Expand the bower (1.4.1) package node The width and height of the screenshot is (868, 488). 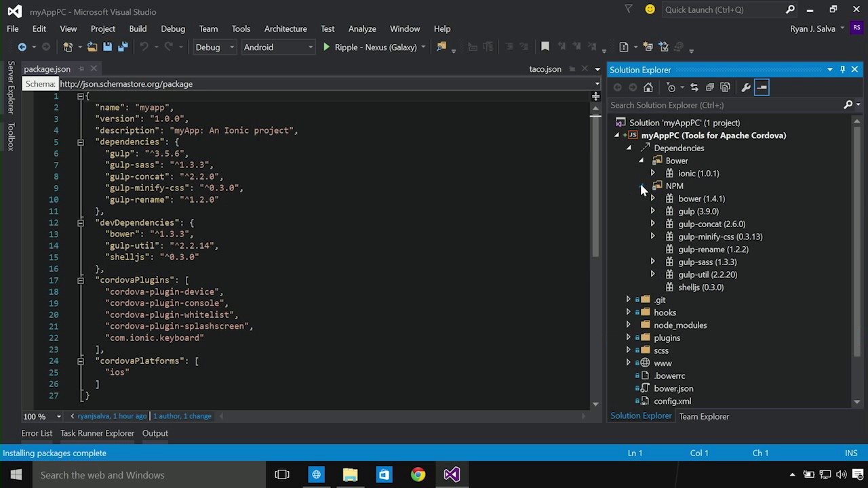point(652,199)
